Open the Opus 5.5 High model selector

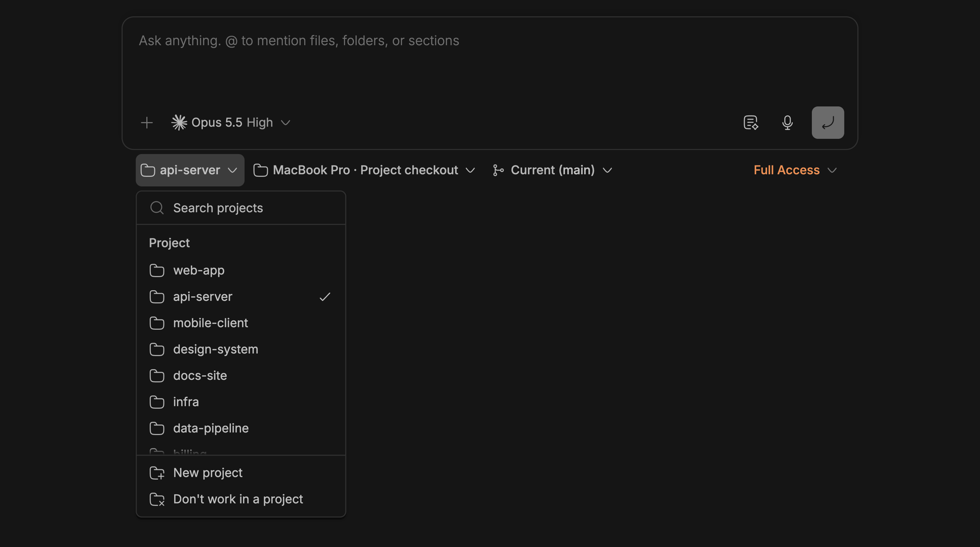tap(231, 123)
